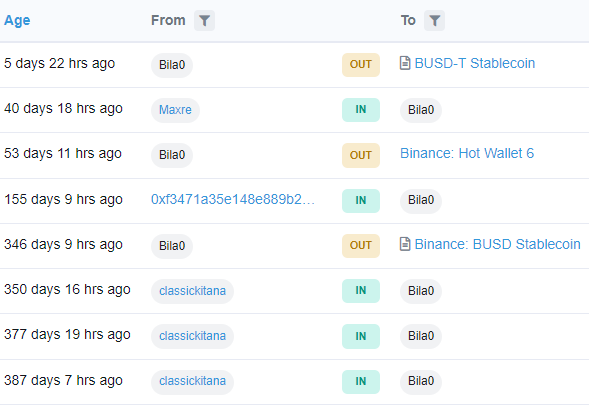Click the contract icon beside Binance: BUSD Stablecoin
Viewport: 589px width, 406px height.
click(405, 244)
